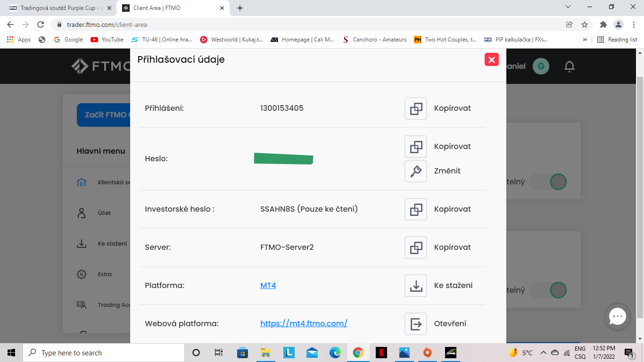Show more bookmarks chevron

pyautogui.click(x=585, y=40)
